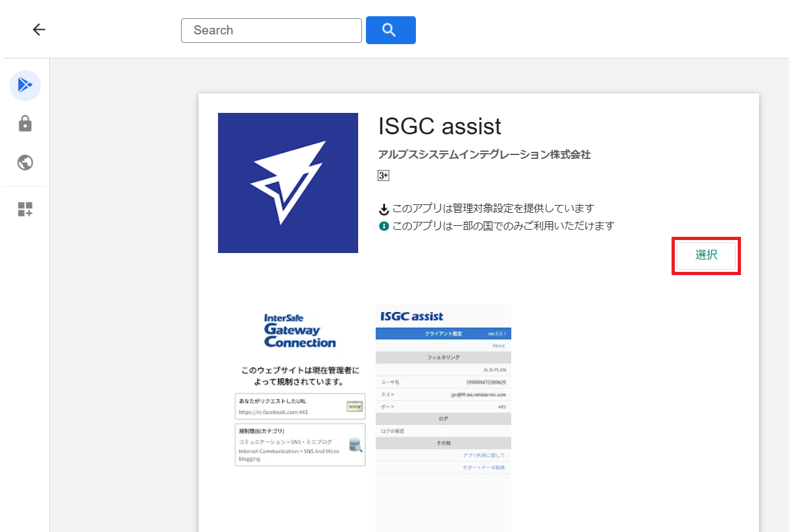
Task: Open the ISGC assist client settings screenshot
Action: point(443,415)
